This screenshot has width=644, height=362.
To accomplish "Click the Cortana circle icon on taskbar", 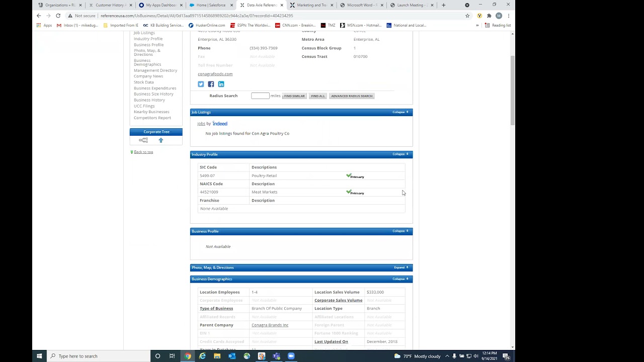I will pyautogui.click(x=157, y=356).
